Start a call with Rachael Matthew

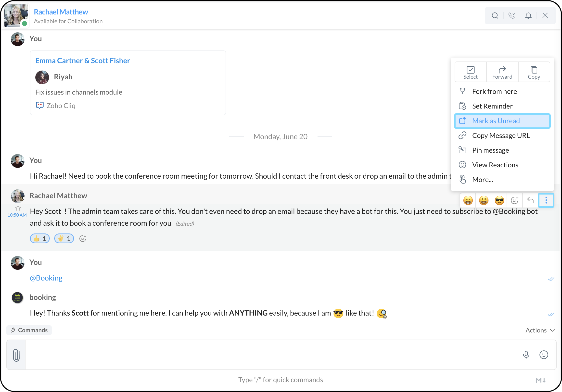pos(511,16)
